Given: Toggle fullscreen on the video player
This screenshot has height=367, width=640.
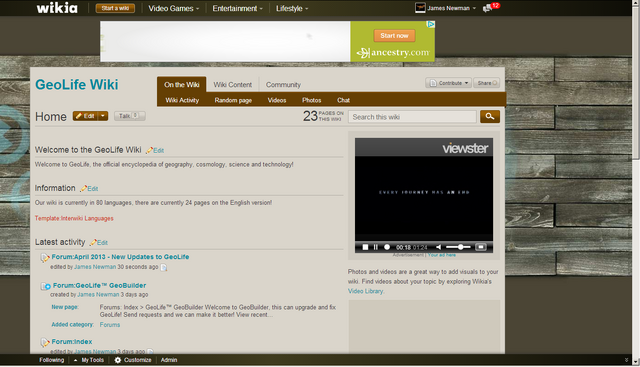Looking at the screenshot, I should point(481,247).
